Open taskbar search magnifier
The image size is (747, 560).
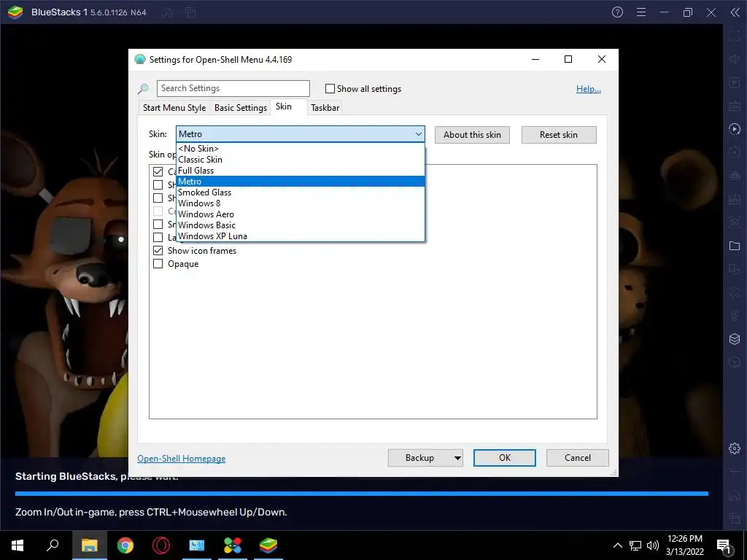53,545
